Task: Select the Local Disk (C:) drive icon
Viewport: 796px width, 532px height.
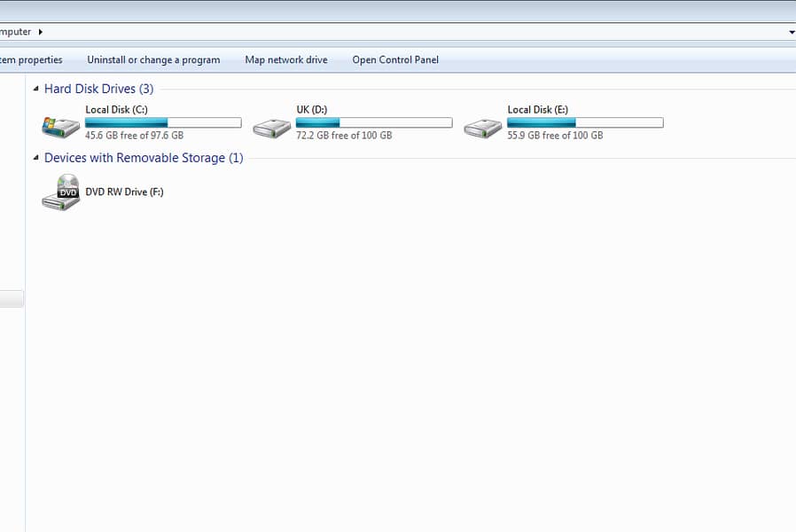Action: 60,126
